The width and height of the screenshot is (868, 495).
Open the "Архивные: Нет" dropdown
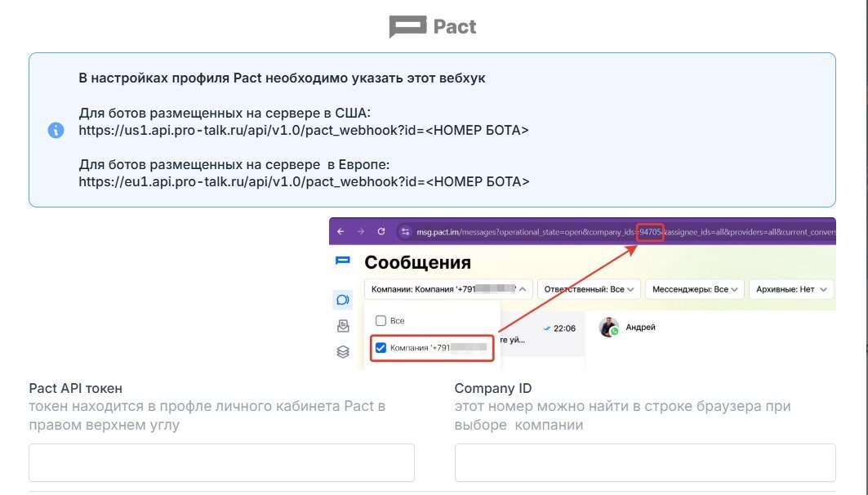tap(791, 289)
